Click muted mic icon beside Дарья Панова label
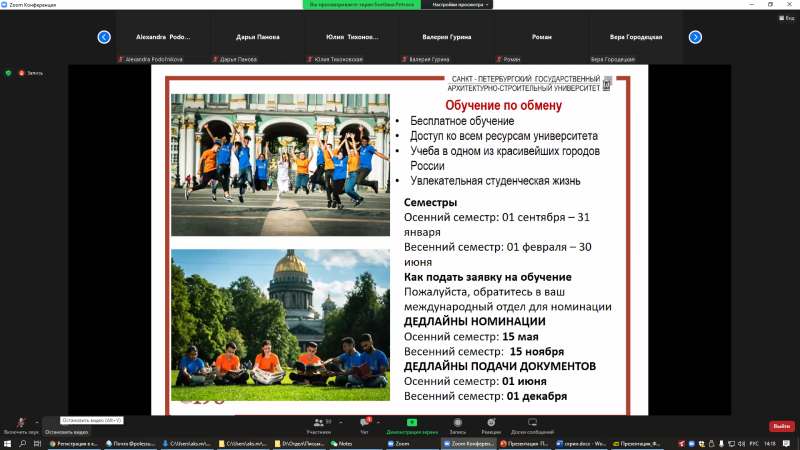Screen dimensions: 800x450 pos(215,59)
